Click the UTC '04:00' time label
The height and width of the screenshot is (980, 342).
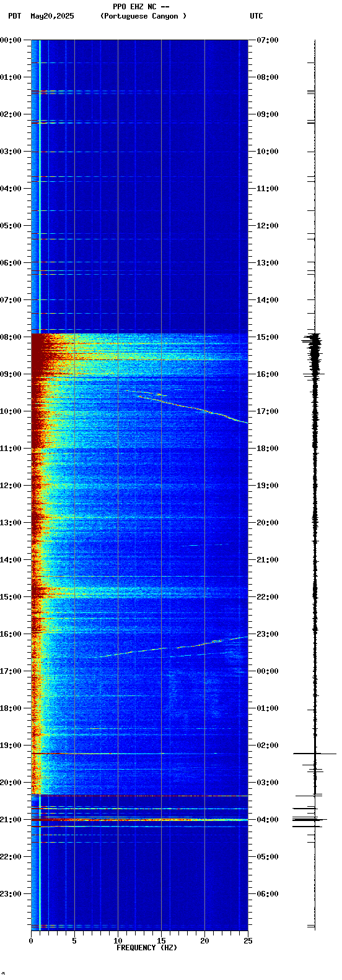268,820
